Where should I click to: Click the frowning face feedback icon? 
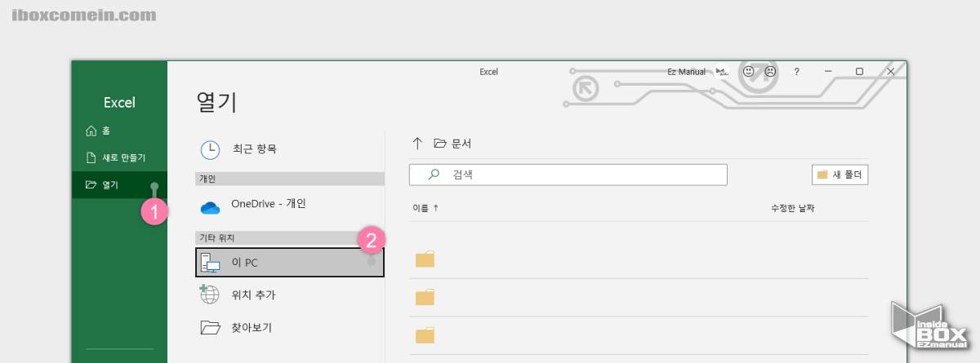(770, 72)
